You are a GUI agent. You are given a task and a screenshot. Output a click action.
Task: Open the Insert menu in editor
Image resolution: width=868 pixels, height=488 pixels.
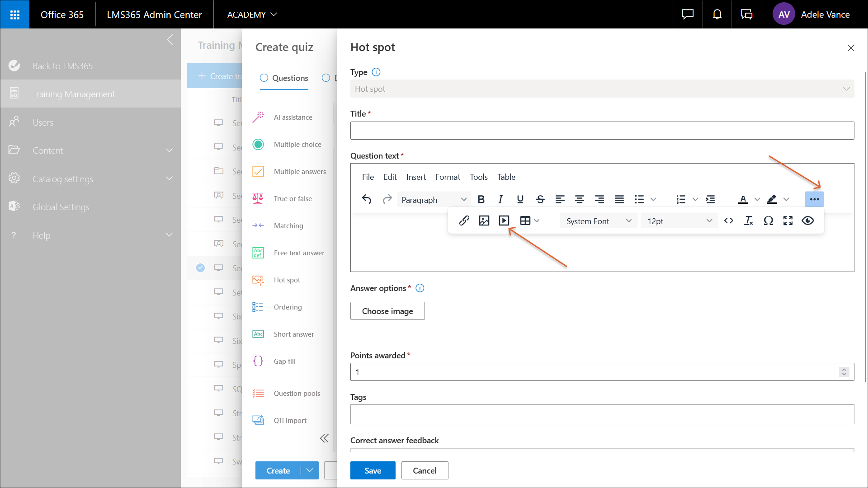coord(416,177)
